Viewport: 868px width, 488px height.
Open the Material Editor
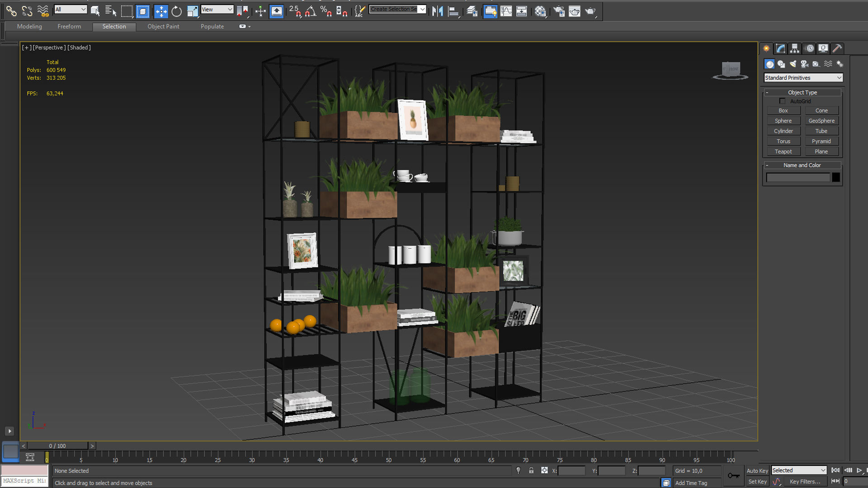(x=541, y=11)
